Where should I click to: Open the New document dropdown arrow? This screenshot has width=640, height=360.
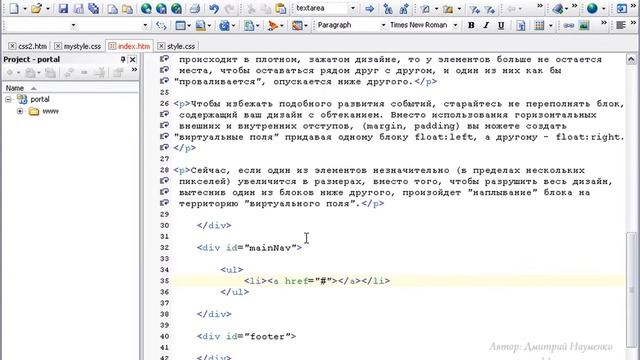[x=24, y=9]
